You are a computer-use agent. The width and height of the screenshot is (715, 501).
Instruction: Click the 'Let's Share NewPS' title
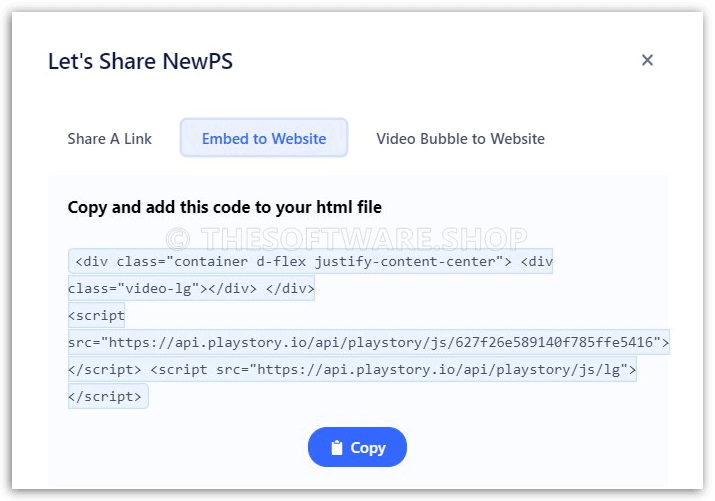point(140,61)
